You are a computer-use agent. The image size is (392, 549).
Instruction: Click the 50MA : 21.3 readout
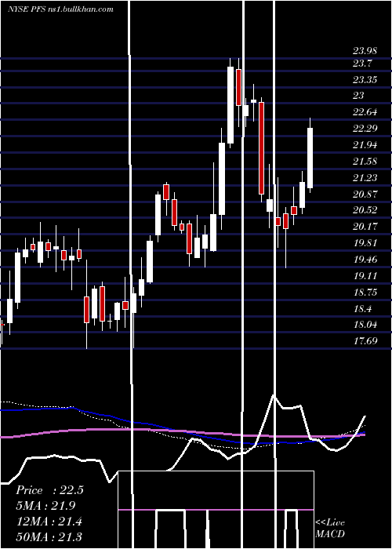pos(49,536)
